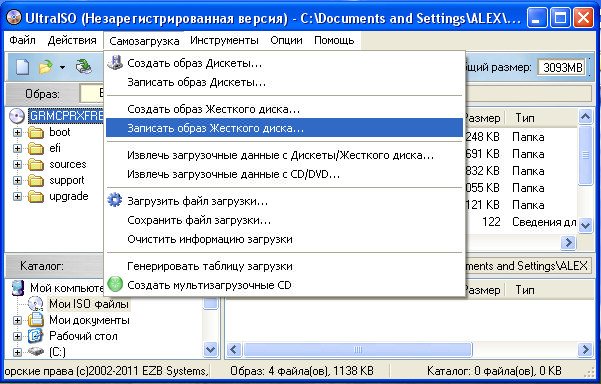601x384 pixels.
Task: Click the 3093MB total size field
Action: coord(562,67)
